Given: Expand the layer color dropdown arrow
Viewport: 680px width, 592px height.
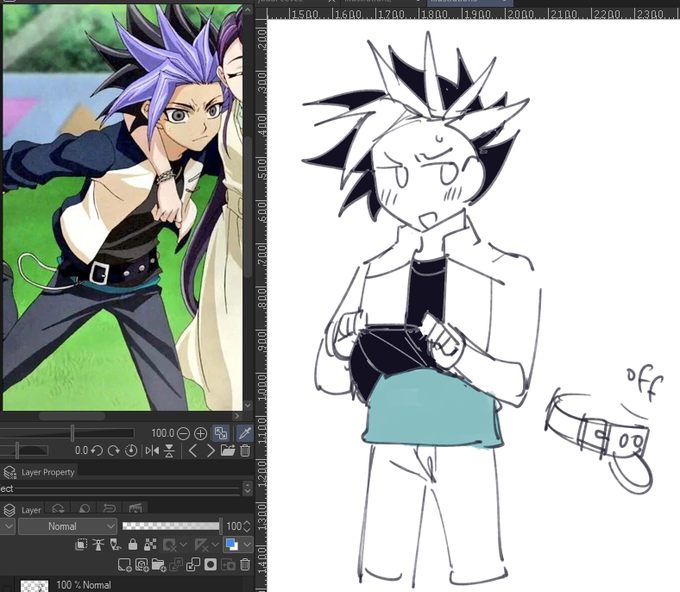Looking at the screenshot, I should click(247, 544).
